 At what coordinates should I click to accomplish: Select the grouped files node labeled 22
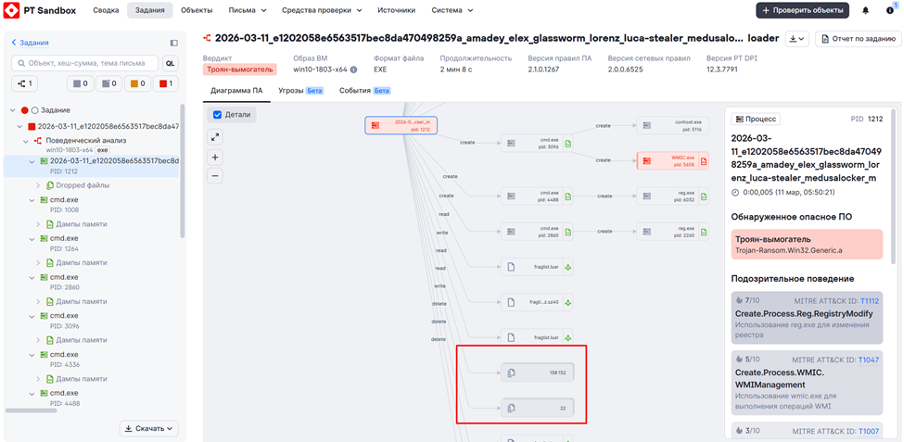click(x=537, y=408)
